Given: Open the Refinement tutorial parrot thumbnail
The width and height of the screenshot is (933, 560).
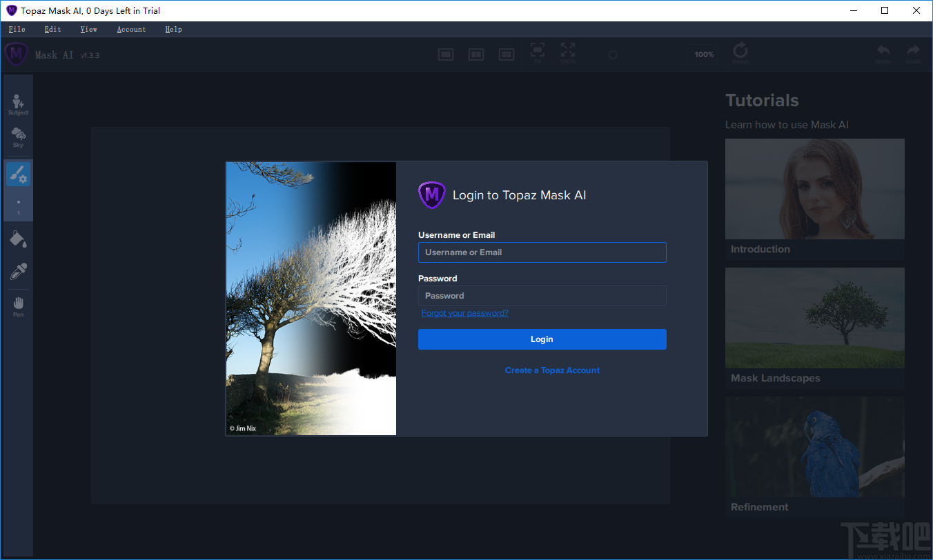Looking at the screenshot, I should (815, 447).
